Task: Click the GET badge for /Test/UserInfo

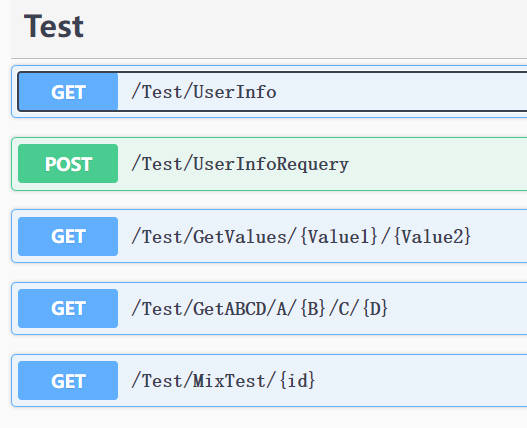Action: click(68, 92)
